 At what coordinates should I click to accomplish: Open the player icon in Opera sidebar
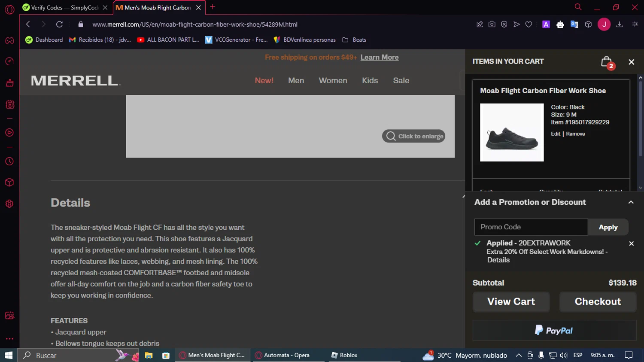pyautogui.click(x=9, y=133)
